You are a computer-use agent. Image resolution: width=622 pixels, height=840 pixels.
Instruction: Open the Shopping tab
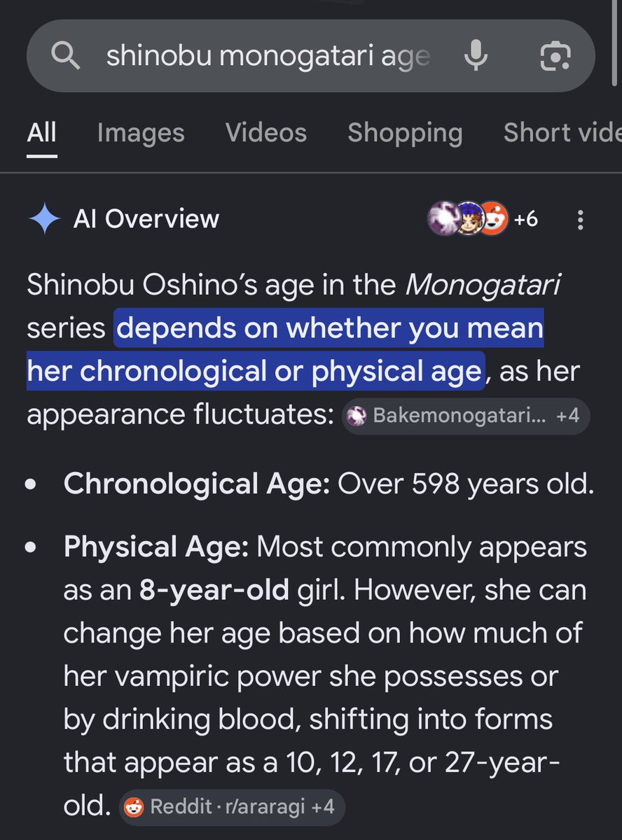coord(405,132)
